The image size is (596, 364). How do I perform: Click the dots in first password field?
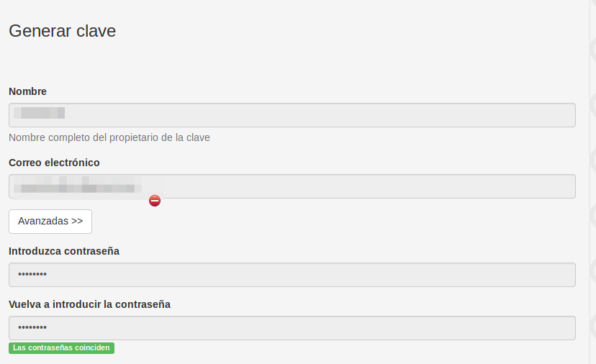32,274
